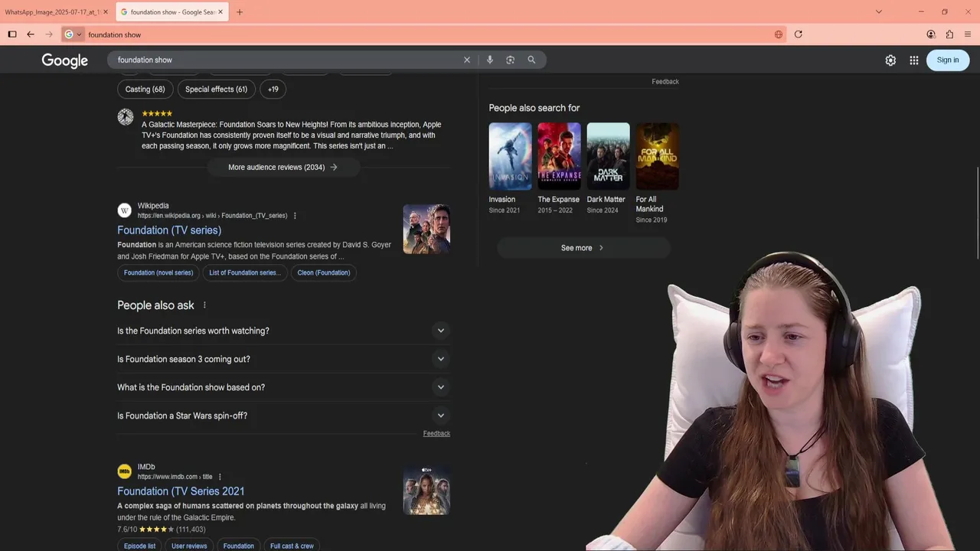Open the browser sidebar panel icon
The width and height of the screenshot is (980, 551).
click(12, 34)
